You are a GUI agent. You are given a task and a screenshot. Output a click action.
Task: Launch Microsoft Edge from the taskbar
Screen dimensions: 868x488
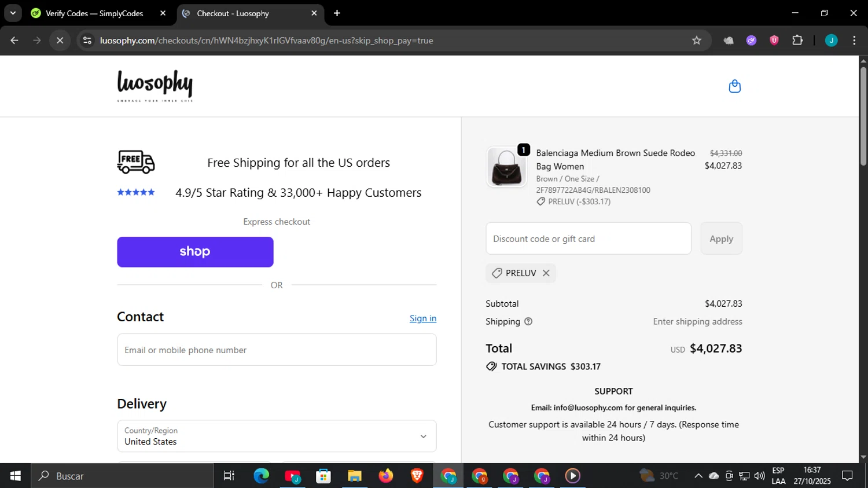coord(261,476)
